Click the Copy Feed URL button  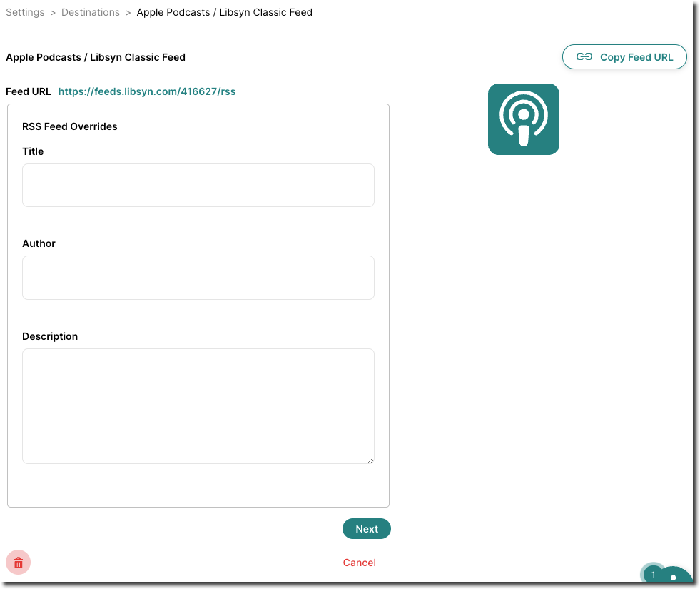(624, 56)
